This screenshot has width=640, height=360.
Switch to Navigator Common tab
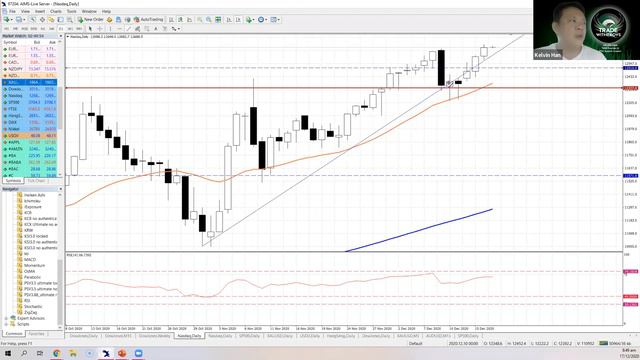click(x=13, y=334)
